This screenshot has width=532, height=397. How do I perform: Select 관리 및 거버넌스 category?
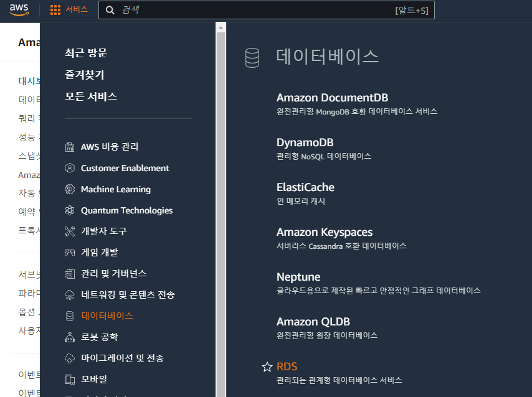coord(113,274)
